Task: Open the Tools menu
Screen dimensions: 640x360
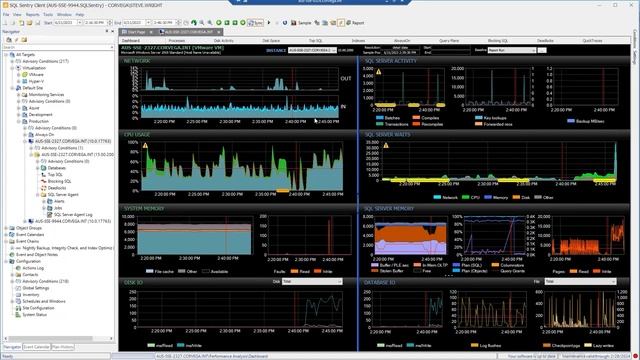Action: tap(48, 15)
